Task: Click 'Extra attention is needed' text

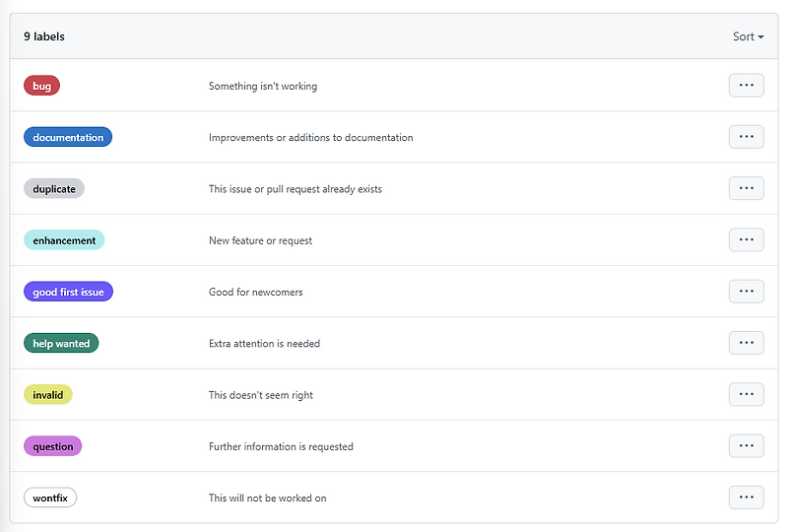Action: (264, 344)
